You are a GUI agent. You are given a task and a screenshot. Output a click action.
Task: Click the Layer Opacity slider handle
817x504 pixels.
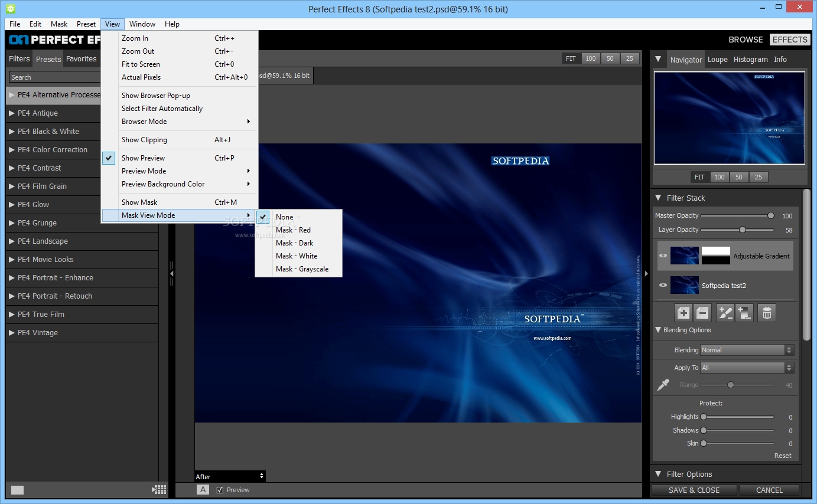click(743, 230)
